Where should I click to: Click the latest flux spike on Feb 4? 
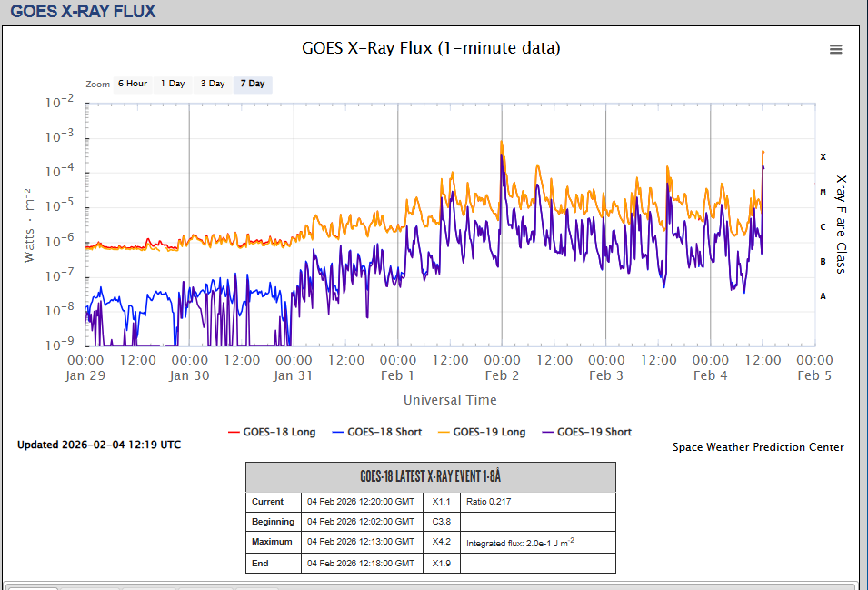763,153
